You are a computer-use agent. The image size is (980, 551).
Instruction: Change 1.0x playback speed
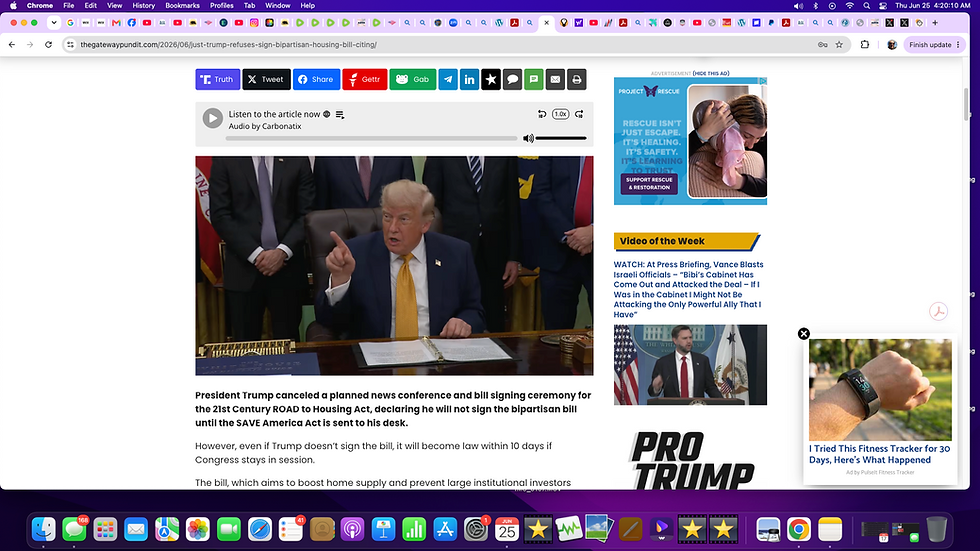tap(561, 114)
